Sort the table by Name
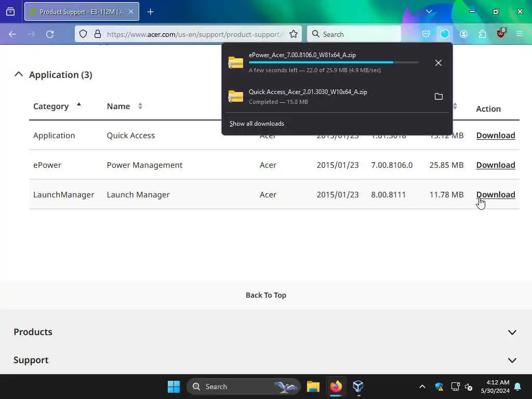The height and width of the screenshot is (399, 532). point(125,106)
